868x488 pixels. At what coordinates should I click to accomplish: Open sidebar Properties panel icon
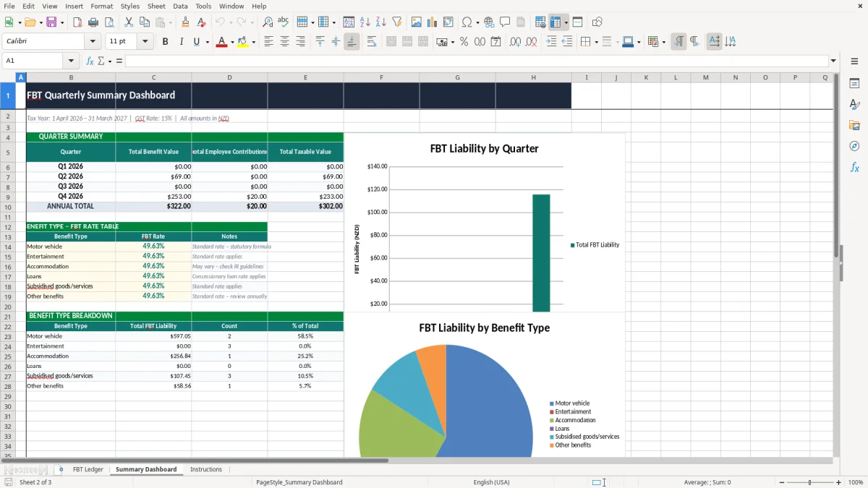pos(854,84)
